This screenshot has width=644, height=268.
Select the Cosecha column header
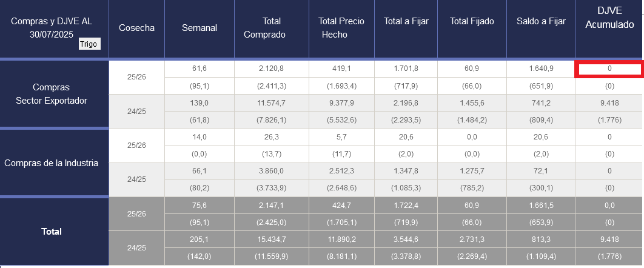pyautogui.click(x=136, y=27)
